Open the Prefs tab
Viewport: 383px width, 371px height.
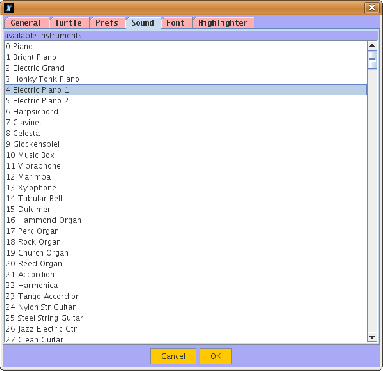pos(107,23)
